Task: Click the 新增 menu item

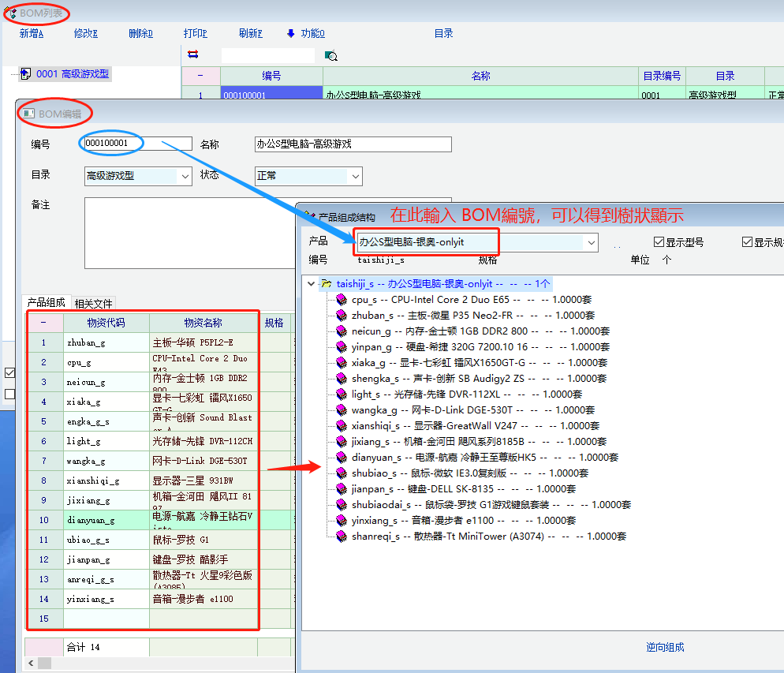Action: pyautogui.click(x=32, y=33)
